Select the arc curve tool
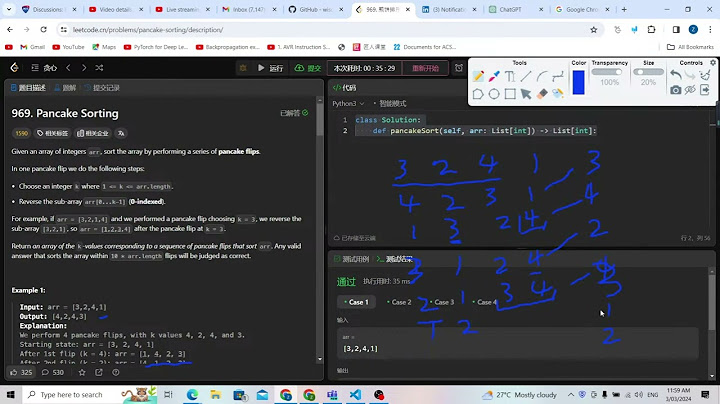The image size is (720, 404). coord(542,76)
